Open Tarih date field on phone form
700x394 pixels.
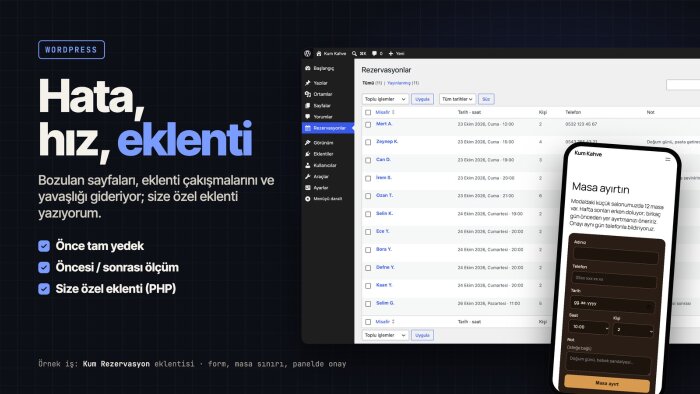pos(612,304)
